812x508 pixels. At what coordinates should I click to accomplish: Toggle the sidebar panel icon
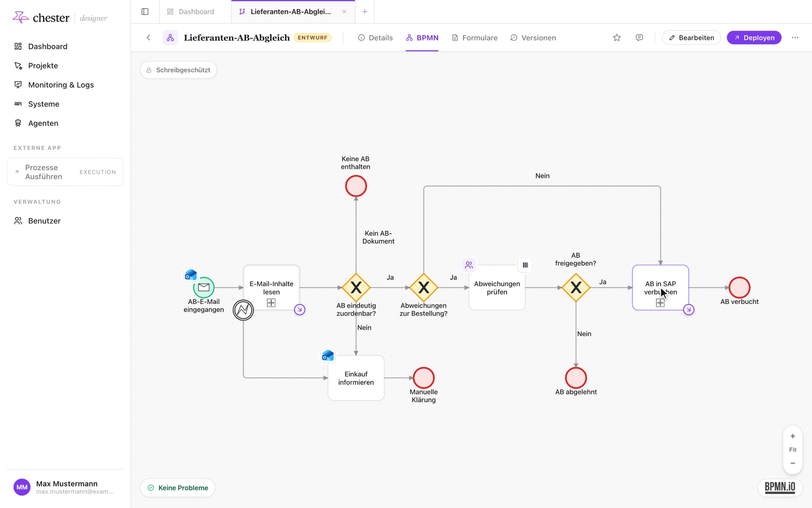145,11
